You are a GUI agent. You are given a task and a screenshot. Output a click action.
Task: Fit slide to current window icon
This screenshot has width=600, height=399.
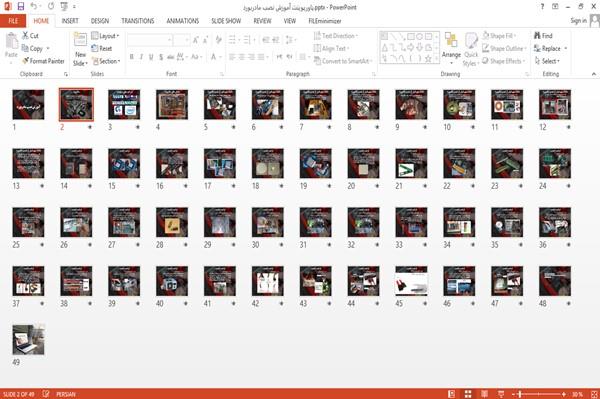click(x=594, y=394)
